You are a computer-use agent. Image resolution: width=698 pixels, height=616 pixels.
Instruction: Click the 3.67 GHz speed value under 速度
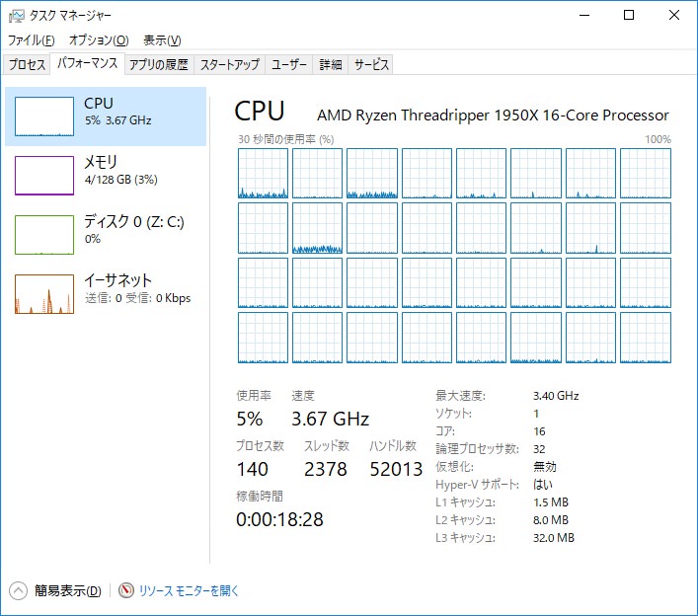pos(331,419)
